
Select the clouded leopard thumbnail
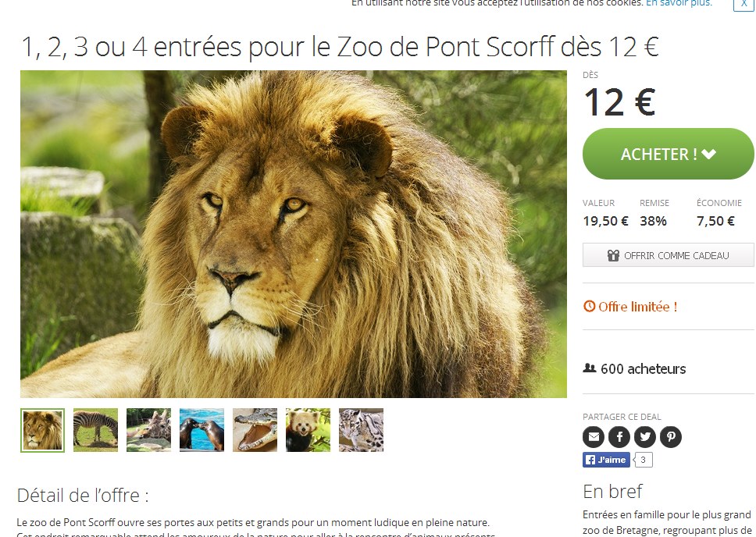pyautogui.click(x=361, y=430)
